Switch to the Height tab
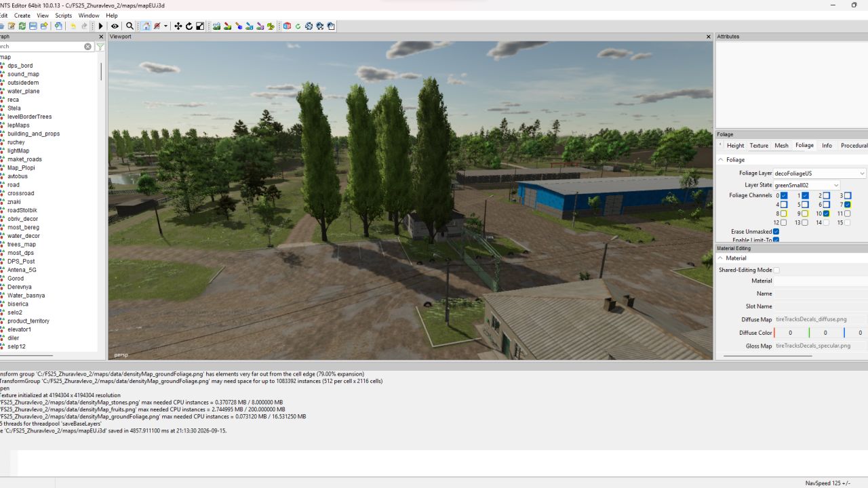 (736, 146)
